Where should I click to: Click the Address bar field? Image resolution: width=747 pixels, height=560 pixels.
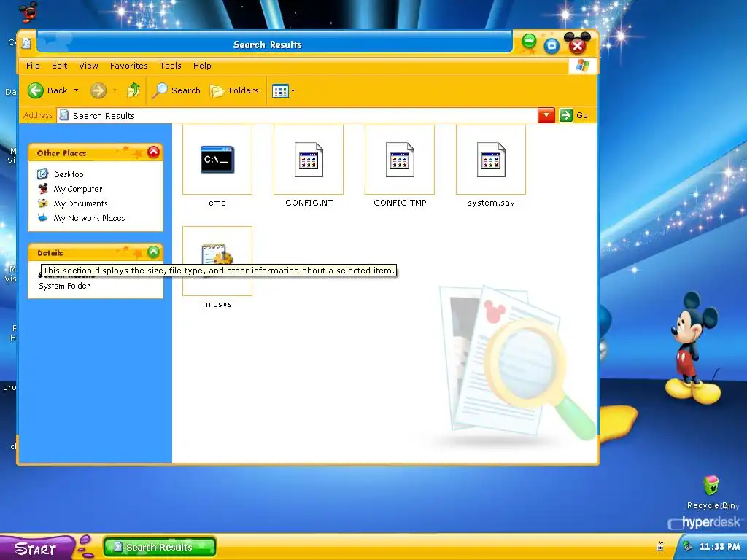(297, 116)
